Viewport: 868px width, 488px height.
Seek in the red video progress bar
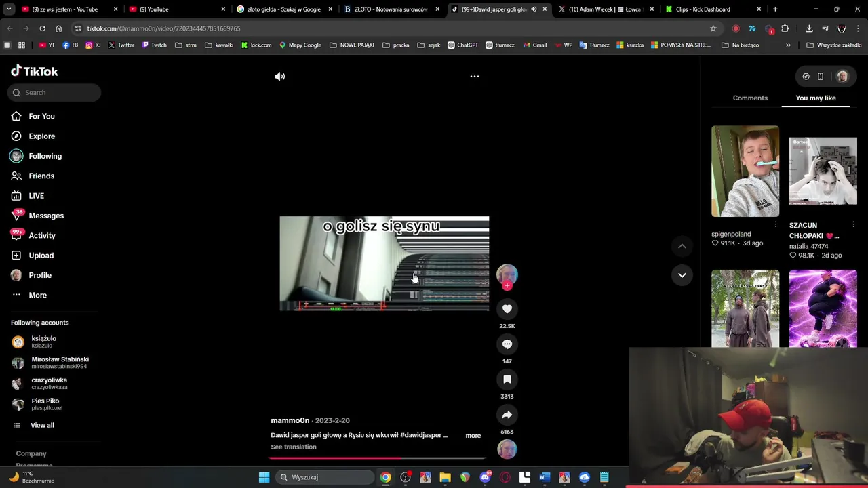377,457
